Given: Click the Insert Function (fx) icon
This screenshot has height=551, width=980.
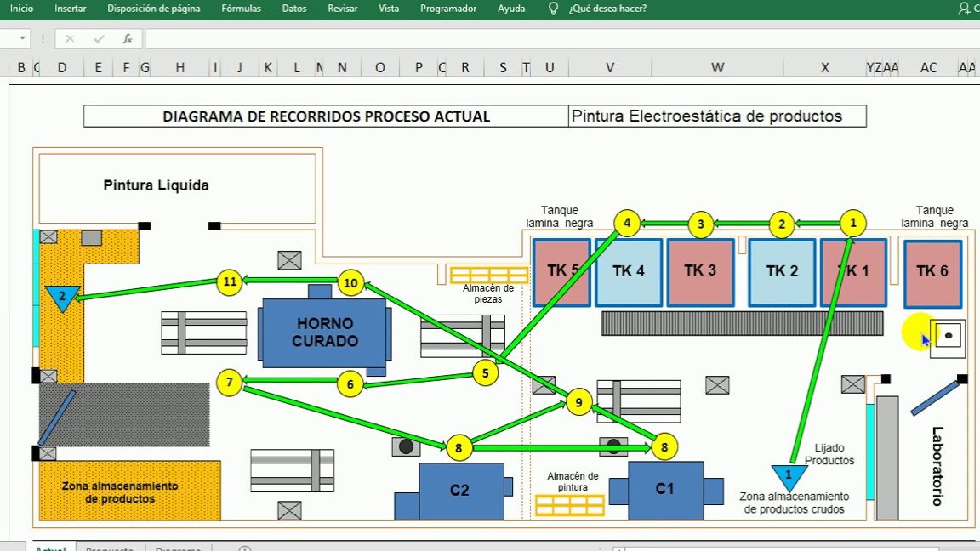Looking at the screenshot, I should tap(126, 37).
